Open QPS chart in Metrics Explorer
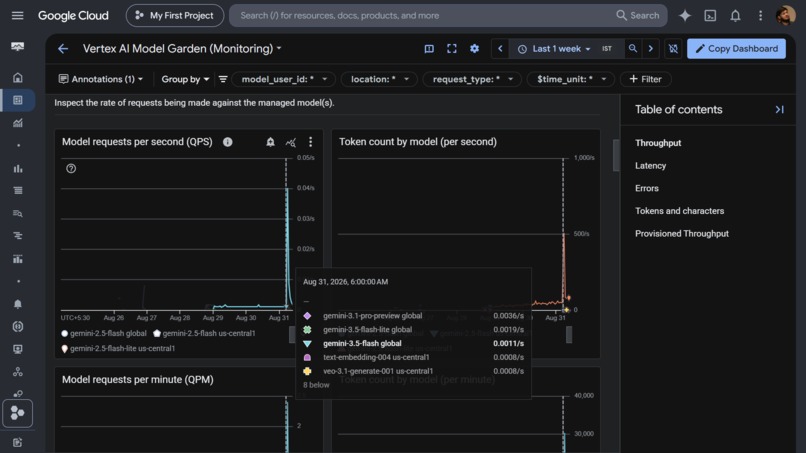 coord(290,142)
